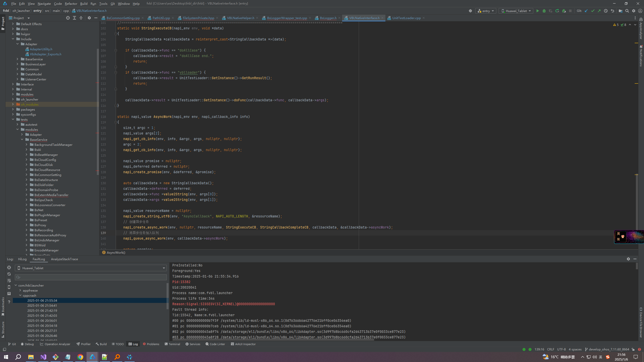Screen dimensions: 644x362
Task: Open the Refactor menu
Action: coord(71,4)
